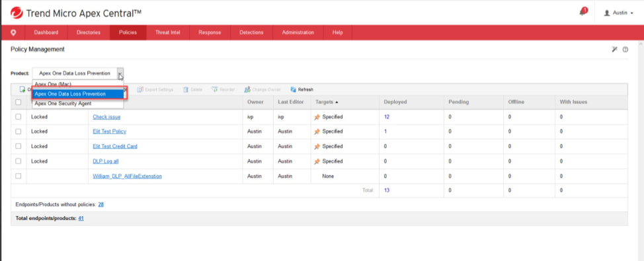Click the pin icon in Elit Test Policy row
Image resolution: width=644 pixels, height=261 pixels.
point(317,131)
